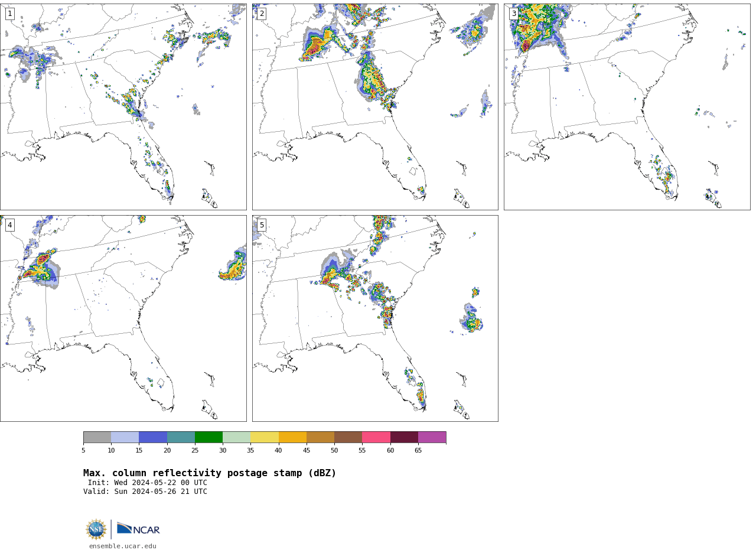Image resolution: width=756 pixels, height=553 pixels.
Task: Open ensemble member 2 postage stamp map
Action: click(375, 107)
